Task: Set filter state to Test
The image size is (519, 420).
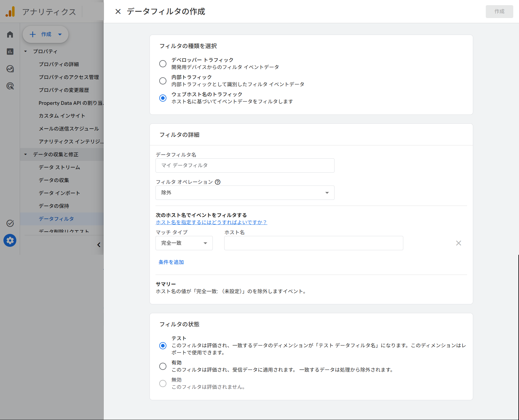Action: pyautogui.click(x=163, y=346)
